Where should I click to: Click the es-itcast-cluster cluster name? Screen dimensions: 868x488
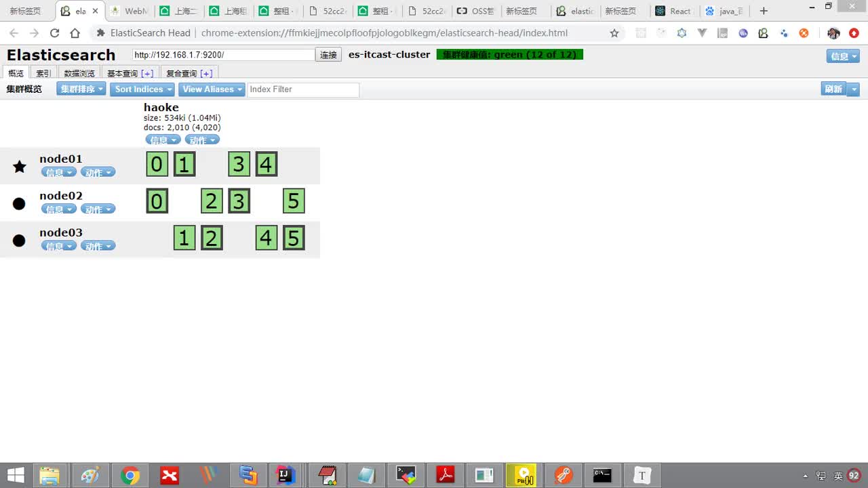point(389,54)
